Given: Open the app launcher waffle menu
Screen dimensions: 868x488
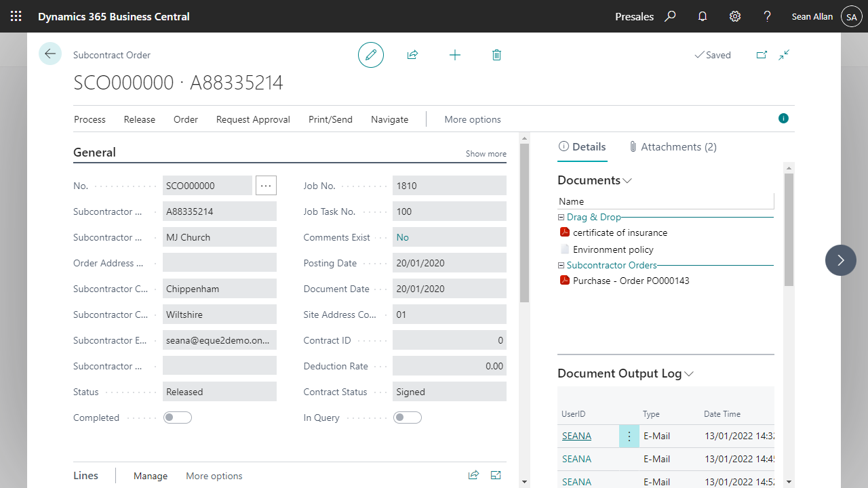Looking at the screenshot, I should (16, 16).
